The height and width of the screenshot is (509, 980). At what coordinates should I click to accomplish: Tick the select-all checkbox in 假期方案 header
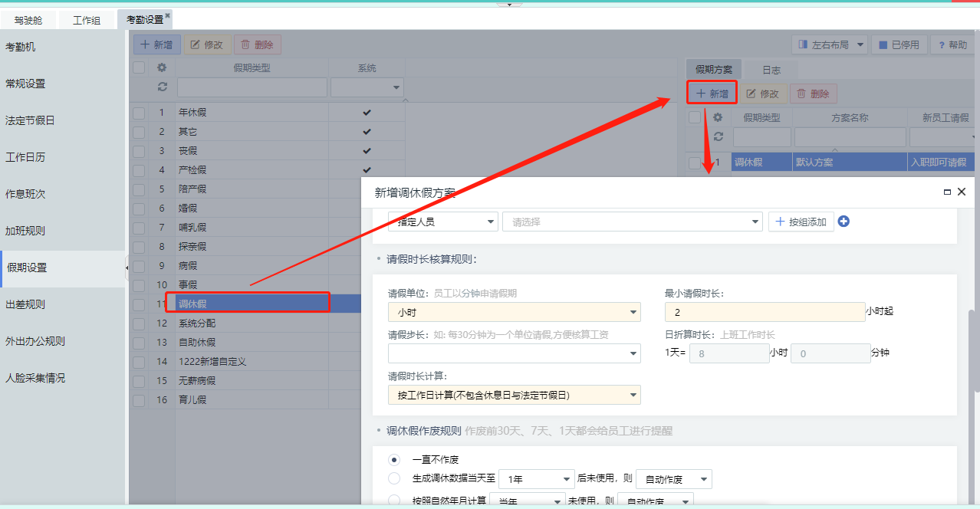click(695, 117)
